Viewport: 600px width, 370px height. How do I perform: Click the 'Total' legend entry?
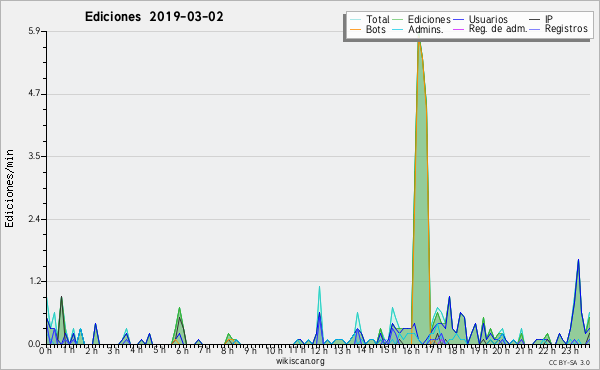(x=370, y=19)
